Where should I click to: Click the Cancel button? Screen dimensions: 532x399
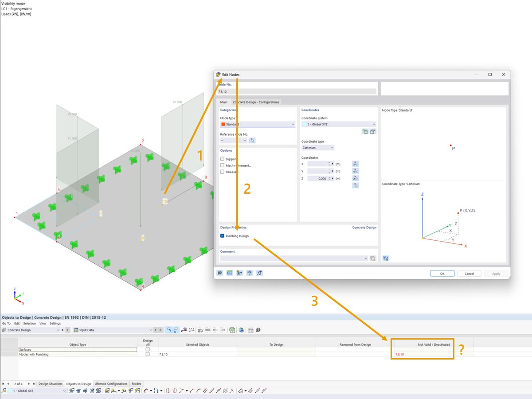(469, 274)
